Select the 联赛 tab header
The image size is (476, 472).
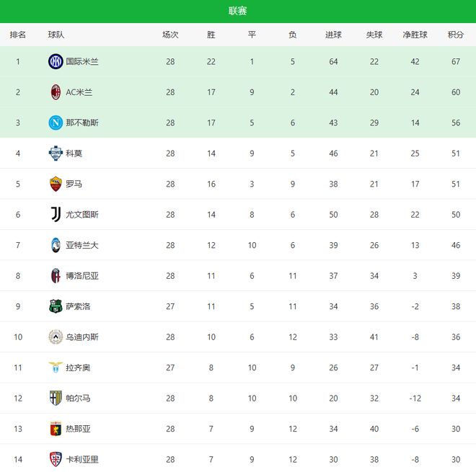pos(238,11)
